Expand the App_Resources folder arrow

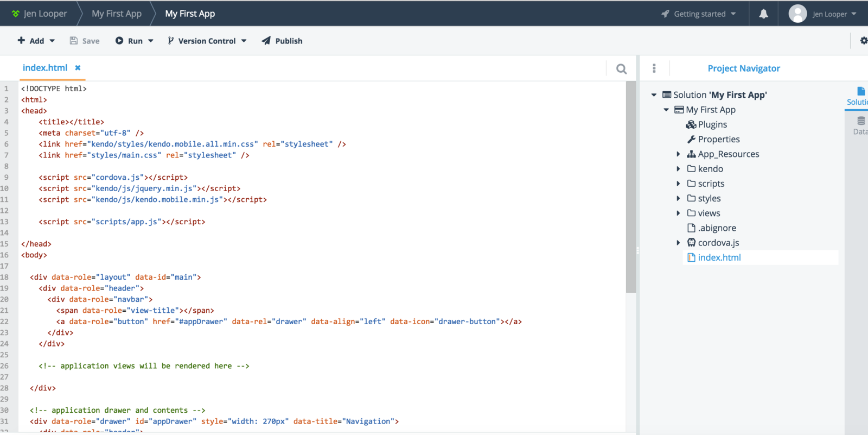click(678, 154)
